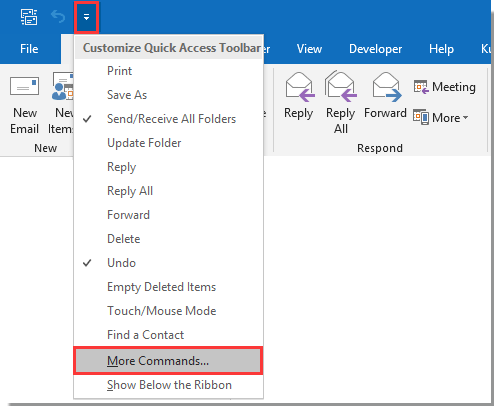The image size is (494, 406).
Task: Select Show Below the Ribbon
Action: click(x=169, y=385)
